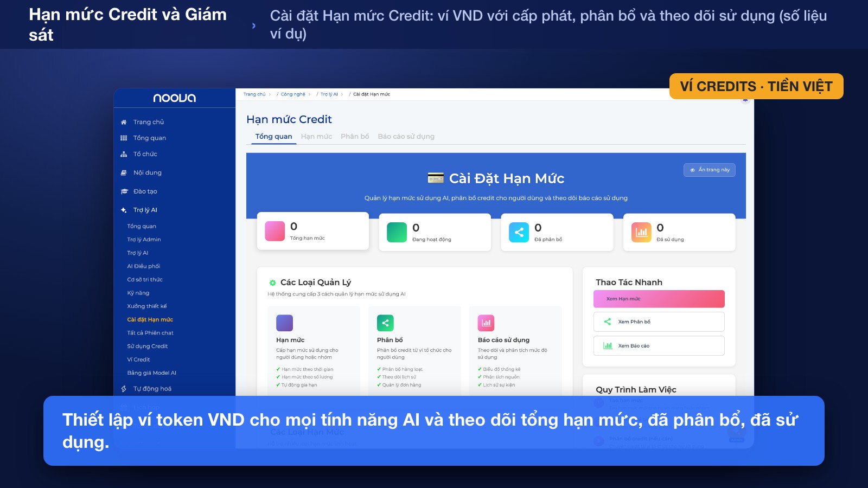Open the Báo cáo sử dụng tab
This screenshot has height=488, width=868.
click(406, 137)
